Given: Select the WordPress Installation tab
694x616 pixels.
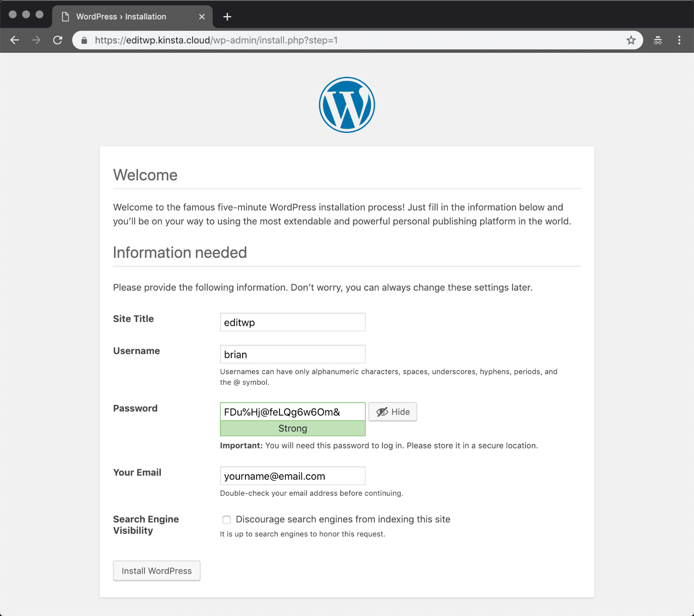Looking at the screenshot, I should coord(120,16).
